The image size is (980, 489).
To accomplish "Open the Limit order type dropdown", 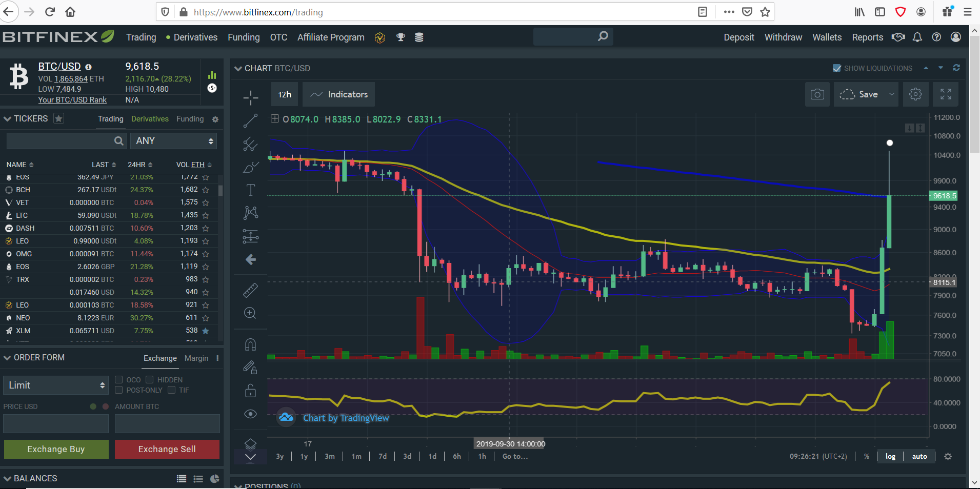I will (56, 385).
